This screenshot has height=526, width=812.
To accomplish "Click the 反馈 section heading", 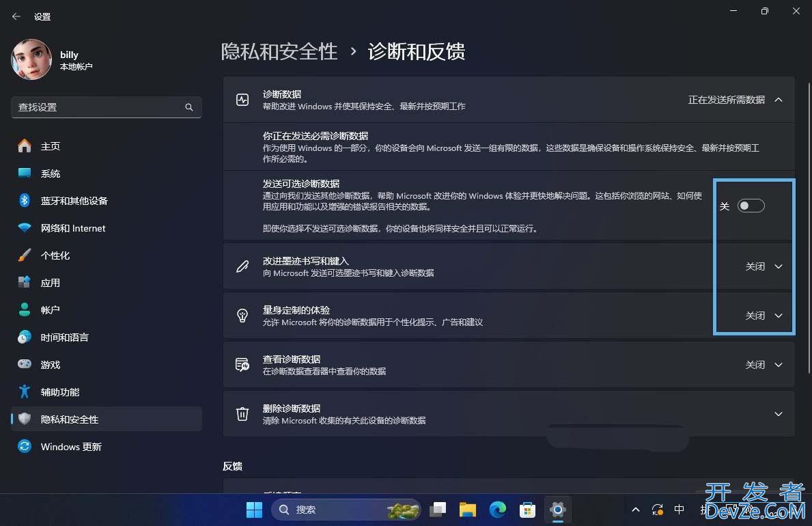I will click(232, 466).
